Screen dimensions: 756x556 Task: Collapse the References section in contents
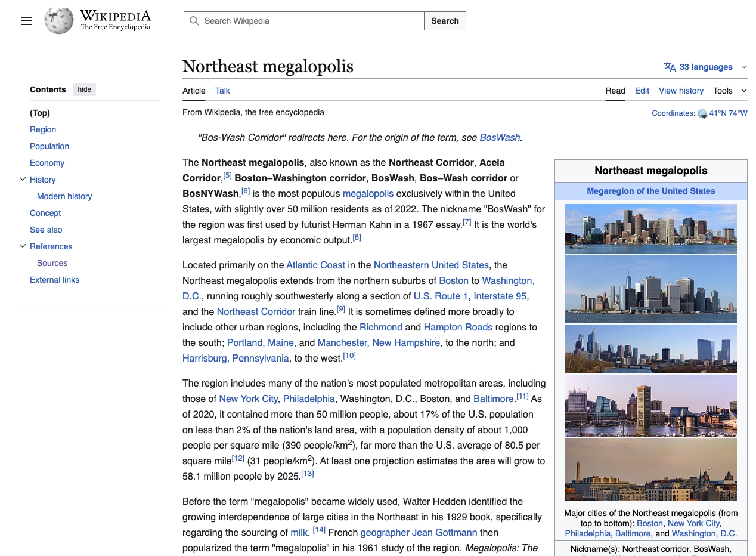click(x=23, y=246)
